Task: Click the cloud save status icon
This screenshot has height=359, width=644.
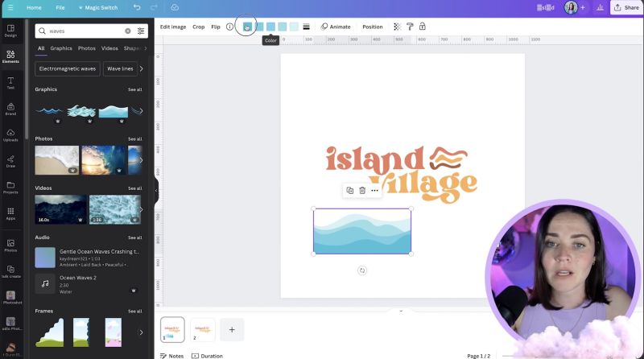Action: pyautogui.click(x=175, y=7)
